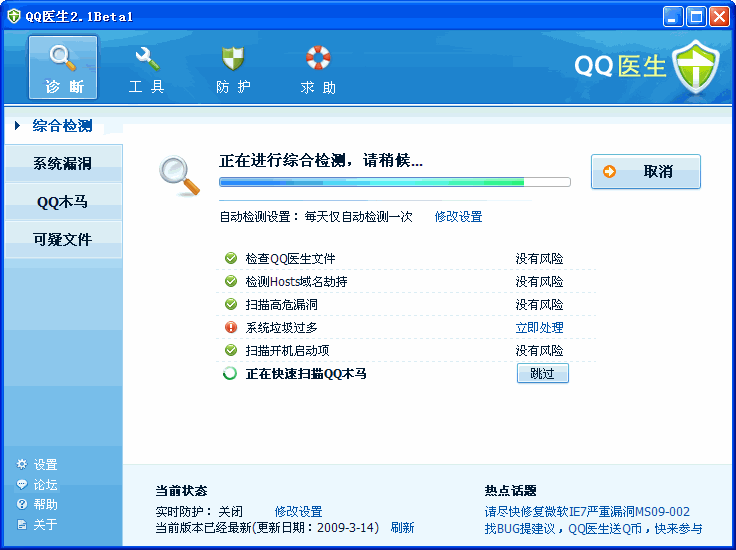Select QQ木马 in the sidebar
The image size is (736, 550).
coord(63,201)
